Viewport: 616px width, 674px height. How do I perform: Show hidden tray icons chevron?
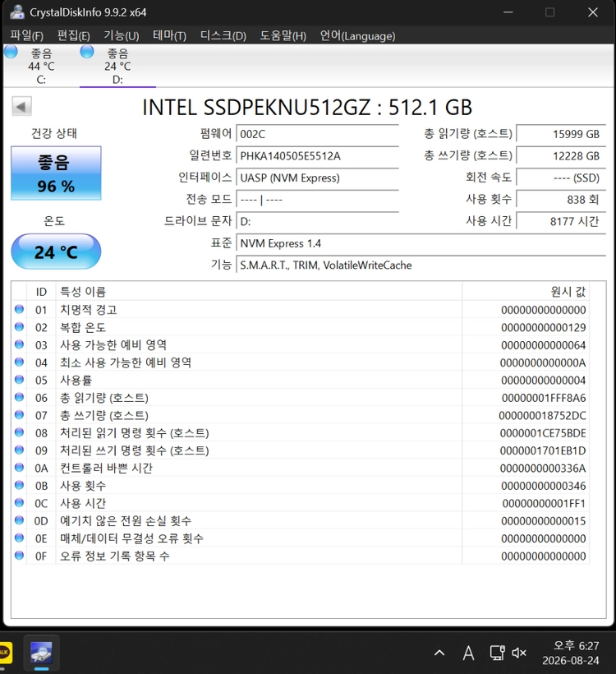[x=439, y=653]
